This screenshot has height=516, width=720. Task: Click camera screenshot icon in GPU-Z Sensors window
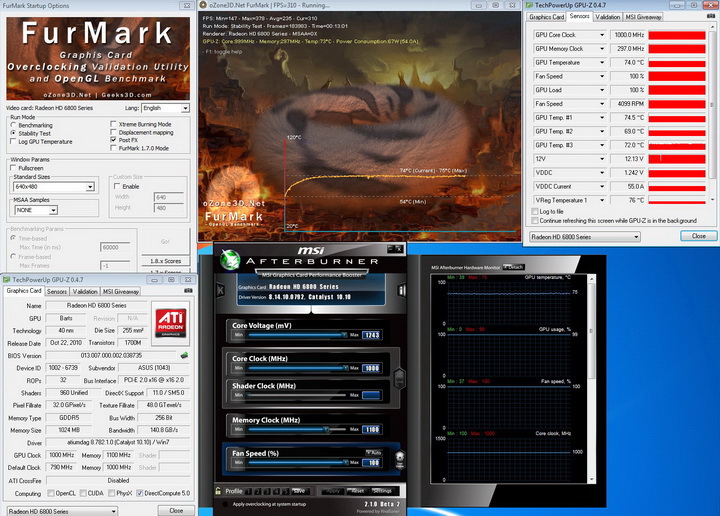tap(711, 16)
